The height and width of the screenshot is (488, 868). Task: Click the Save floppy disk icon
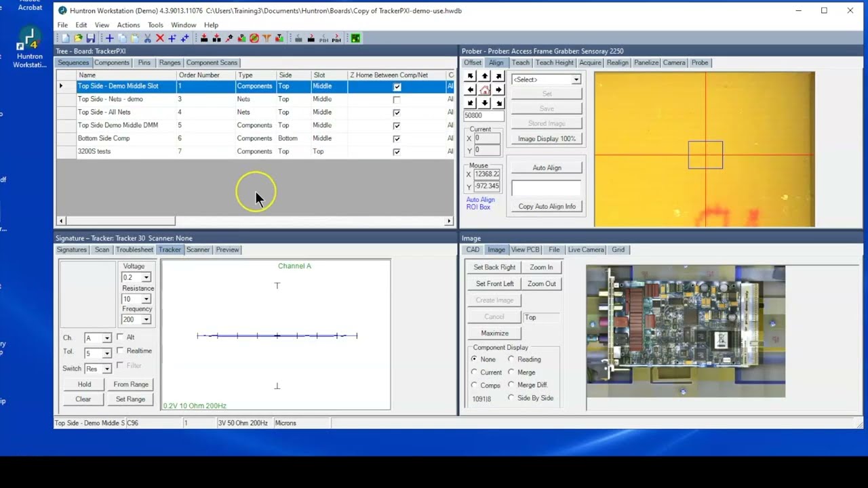91,38
